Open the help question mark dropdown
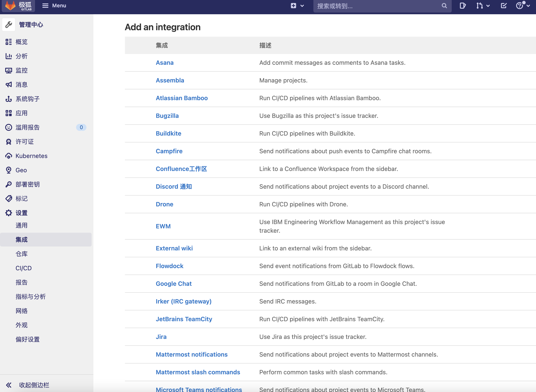Screen dimensions: 536x392 click(x=522, y=6)
